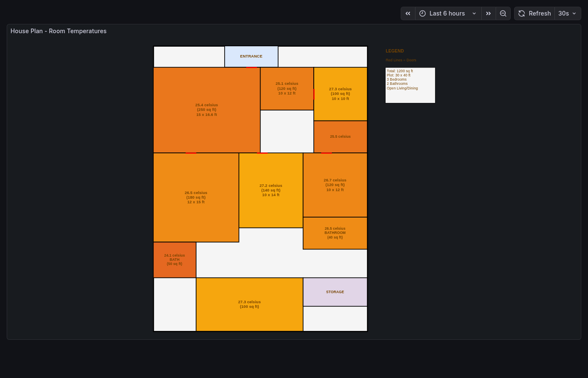Click the 3 Bedrooms text

coord(397,79)
